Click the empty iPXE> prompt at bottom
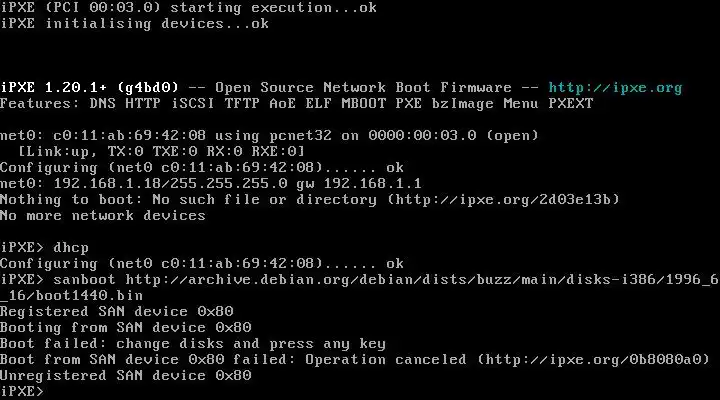The height and width of the screenshot is (400, 720). point(24,391)
